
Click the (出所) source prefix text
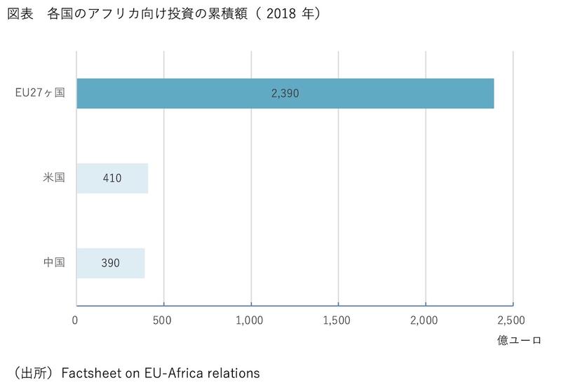pos(34,372)
